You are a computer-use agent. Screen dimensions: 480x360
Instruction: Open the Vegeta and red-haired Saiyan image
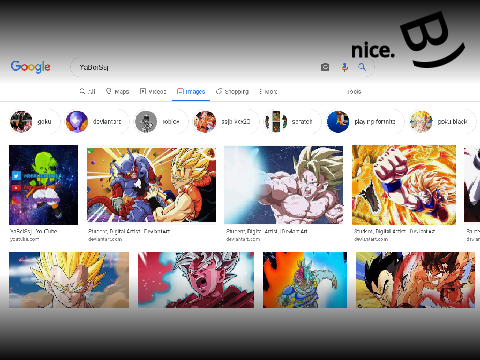pos(415,280)
